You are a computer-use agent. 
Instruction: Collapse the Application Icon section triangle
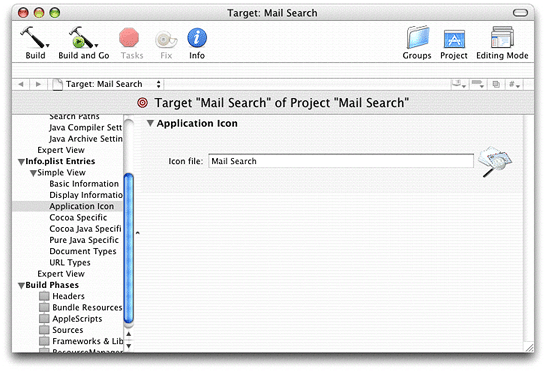150,123
